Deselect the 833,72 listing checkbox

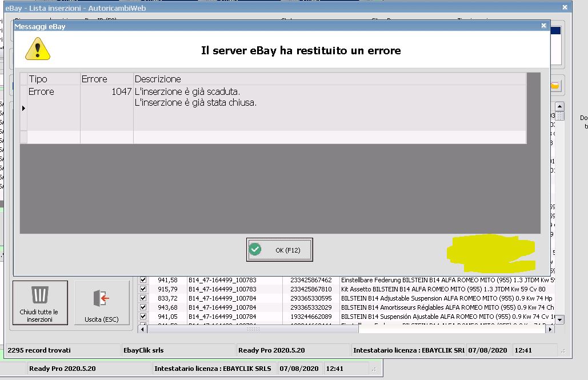(143, 298)
